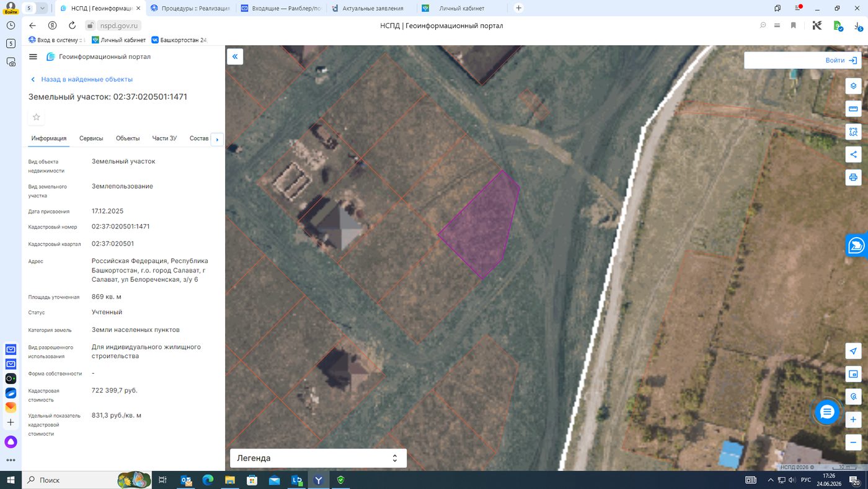Switch to the 'Информация' tab
This screenshot has width=868, height=489.
tap(49, 138)
